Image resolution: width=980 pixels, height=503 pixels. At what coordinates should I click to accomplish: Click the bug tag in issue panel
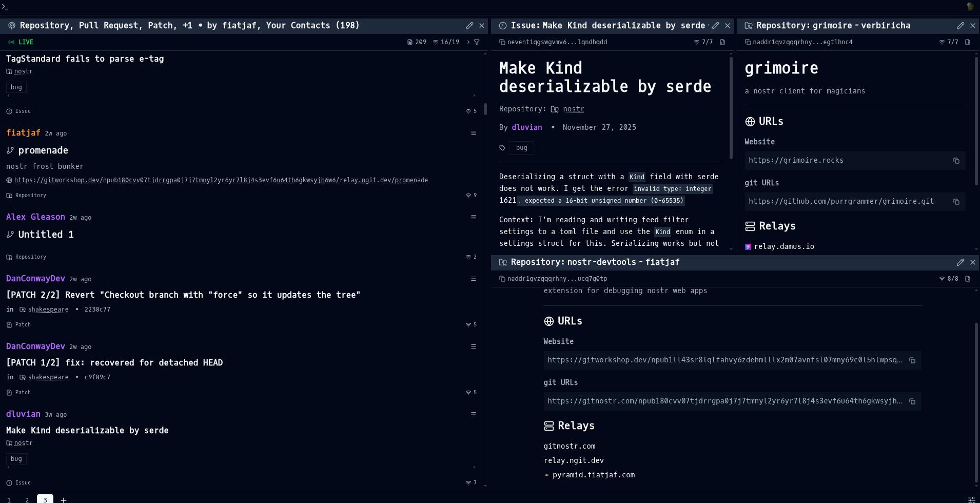tap(521, 148)
